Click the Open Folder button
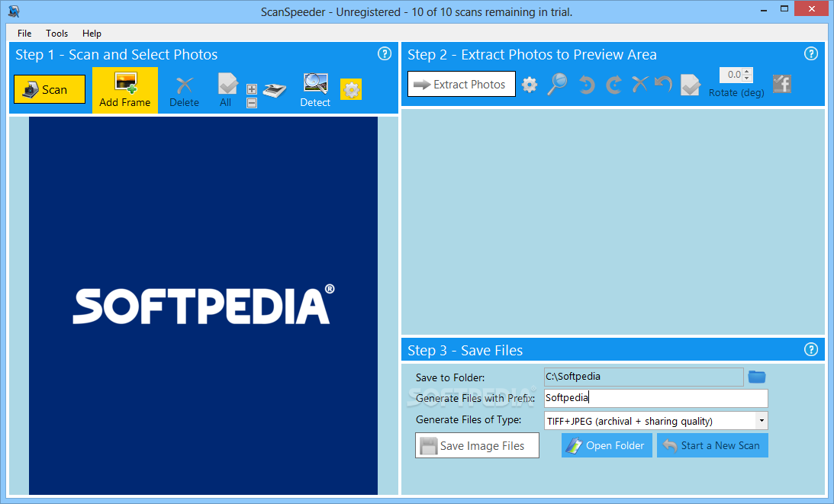 click(x=607, y=445)
